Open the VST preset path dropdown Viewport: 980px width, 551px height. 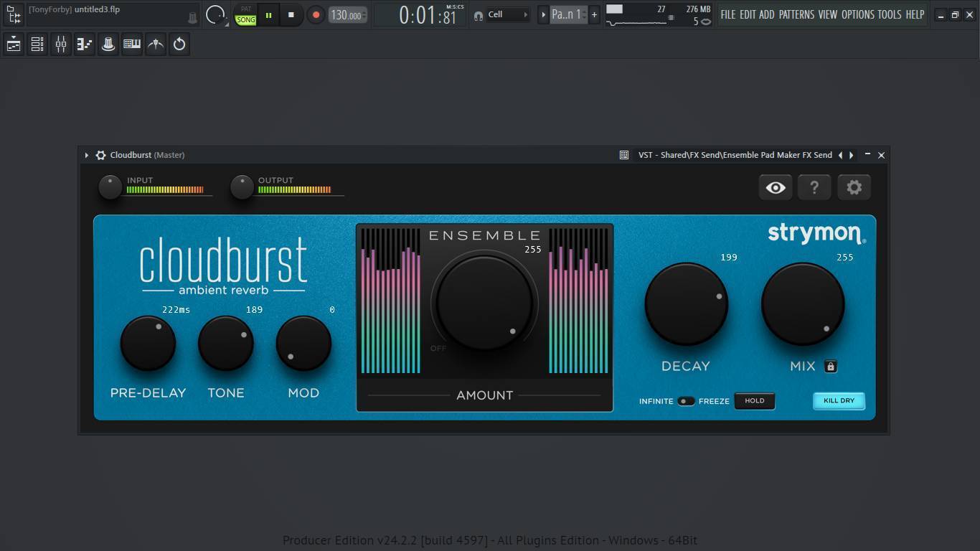coord(735,155)
